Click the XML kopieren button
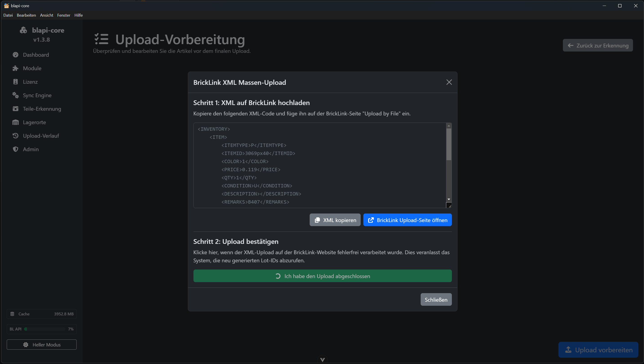Screen dimensions: 644x364 coord(335,220)
